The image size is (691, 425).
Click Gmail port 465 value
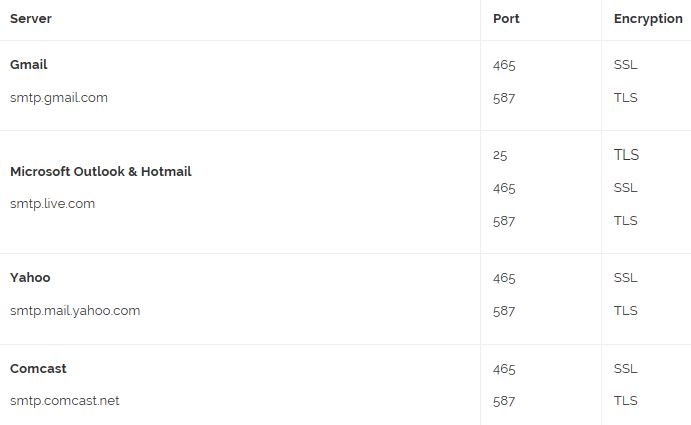tap(504, 65)
